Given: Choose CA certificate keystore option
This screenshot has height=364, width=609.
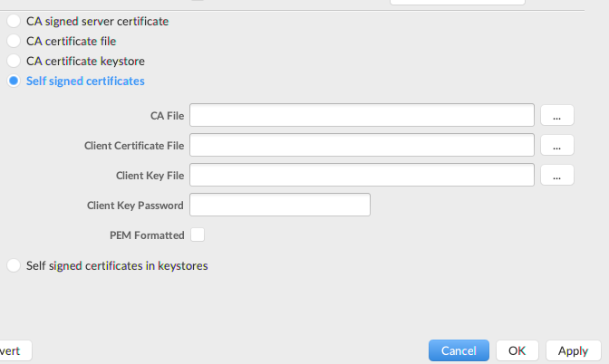Looking at the screenshot, I should (x=14, y=61).
